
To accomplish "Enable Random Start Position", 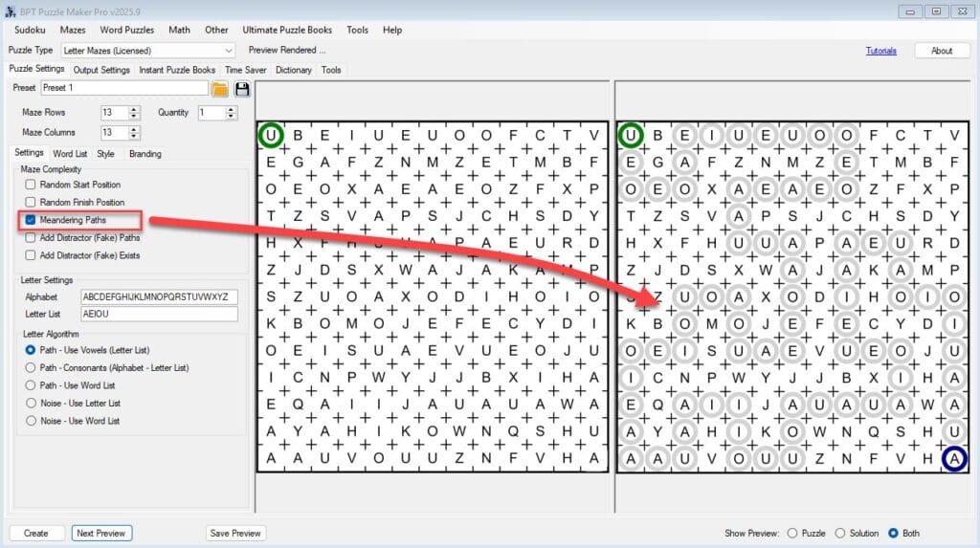I will pos(30,185).
